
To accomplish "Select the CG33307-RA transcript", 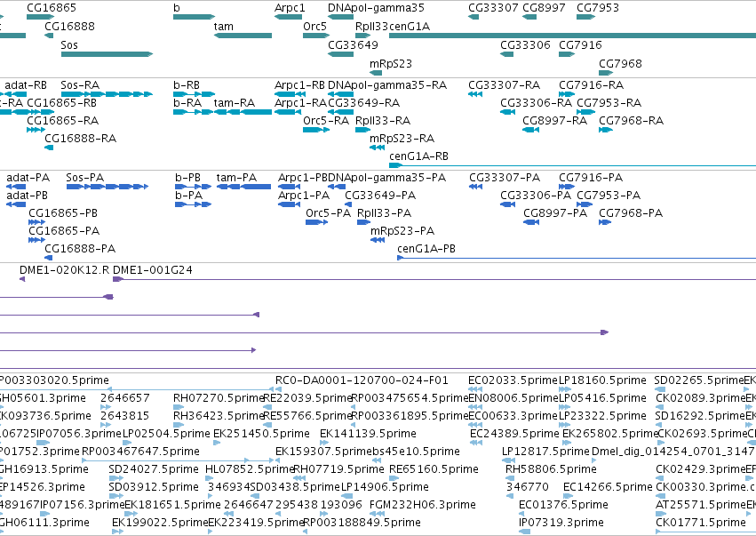I will coord(475,94).
